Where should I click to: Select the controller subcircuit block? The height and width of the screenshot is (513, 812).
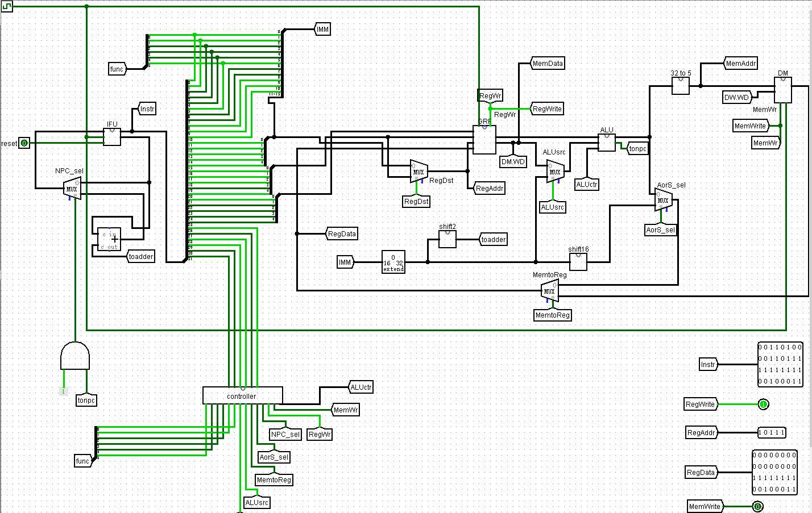click(x=243, y=396)
